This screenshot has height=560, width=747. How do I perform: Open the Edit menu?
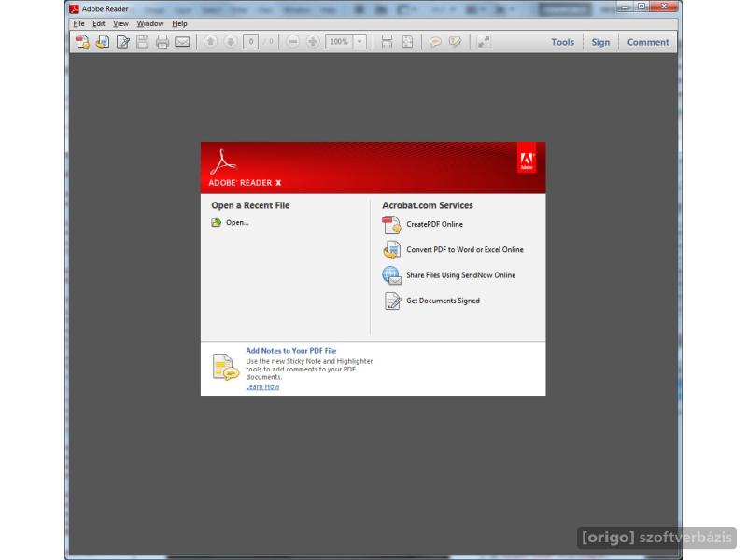click(99, 23)
